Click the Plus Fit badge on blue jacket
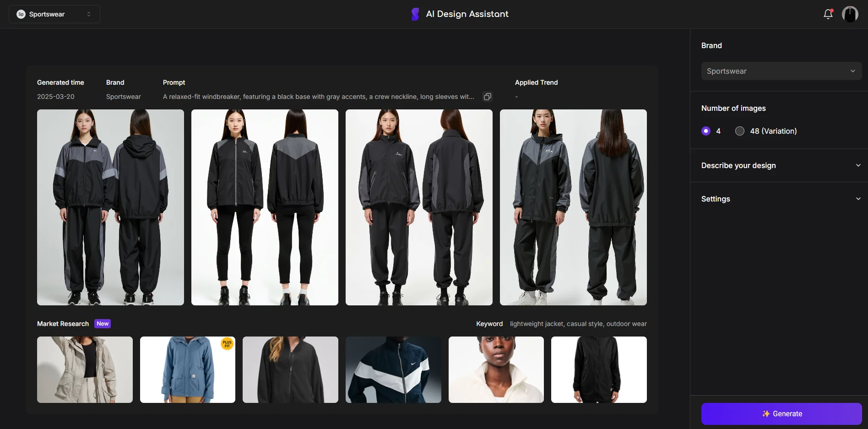Viewport: 868px width, 429px height. point(227,344)
